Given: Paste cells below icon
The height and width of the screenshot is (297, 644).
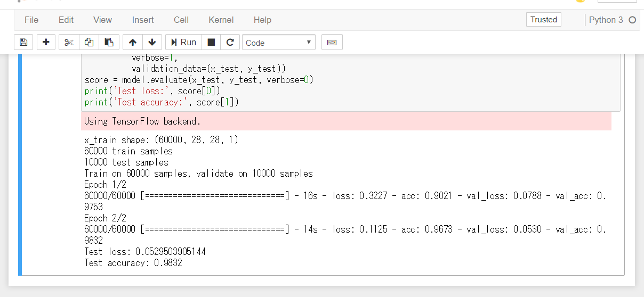Looking at the screenshot, I should point(109,42).
